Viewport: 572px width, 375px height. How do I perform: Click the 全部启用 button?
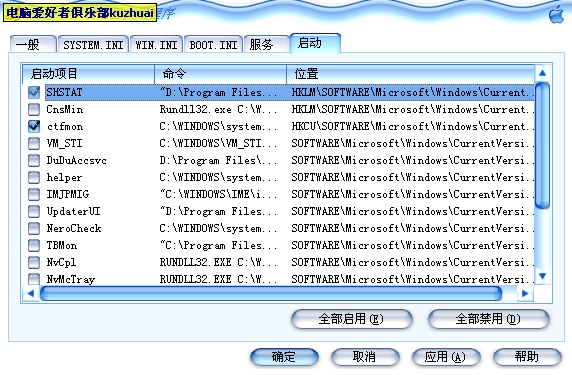(352, 319)
